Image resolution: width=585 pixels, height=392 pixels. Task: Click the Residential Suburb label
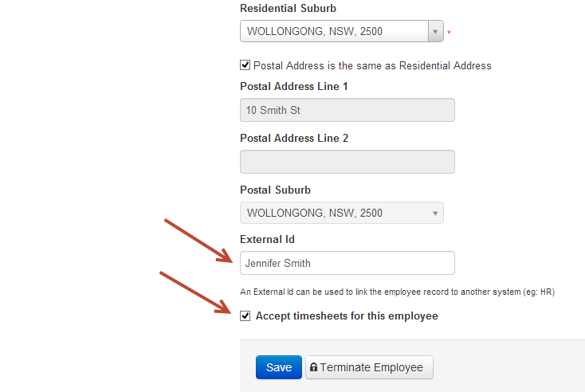pyautogui.click(x=288, y=8)
